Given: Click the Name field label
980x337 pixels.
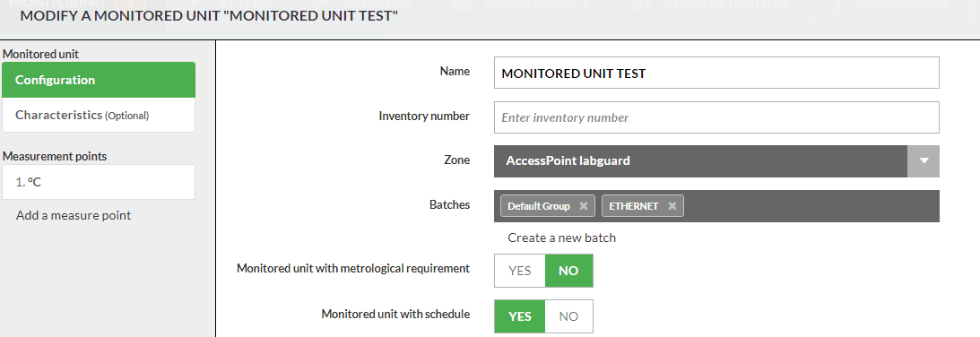Looking at the screenshot, I should [x=455, y=72].
